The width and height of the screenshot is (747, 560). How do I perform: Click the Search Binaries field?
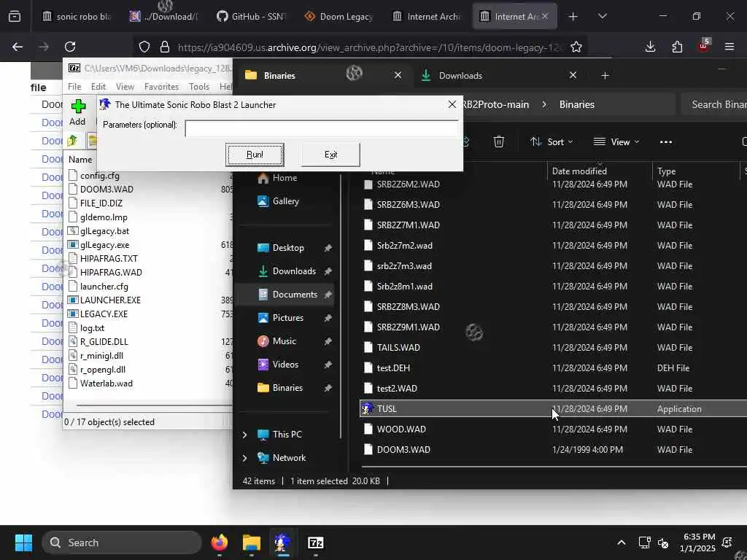(x=715, y=104)
